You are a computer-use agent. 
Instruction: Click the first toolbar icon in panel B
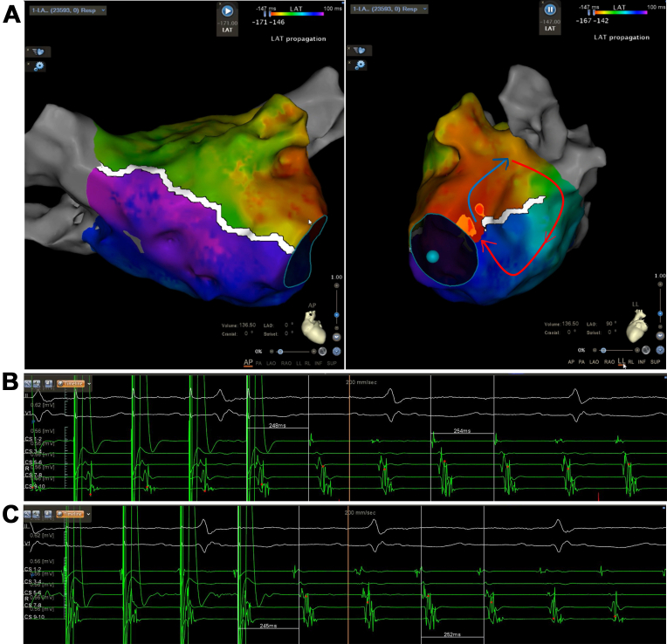pyautogui.click(x=28, y=384)
